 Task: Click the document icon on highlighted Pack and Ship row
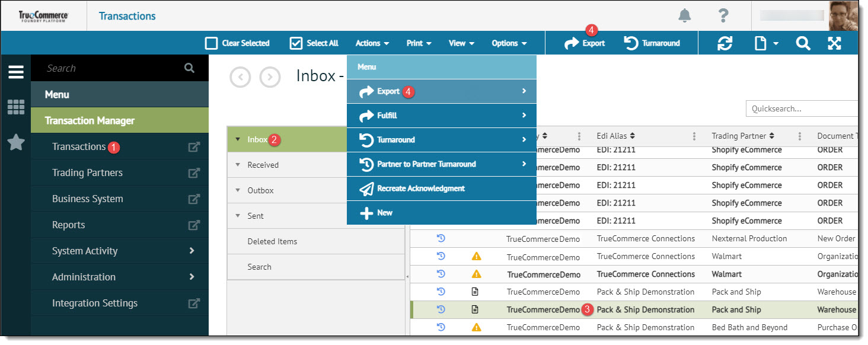(x=475, y=309)
